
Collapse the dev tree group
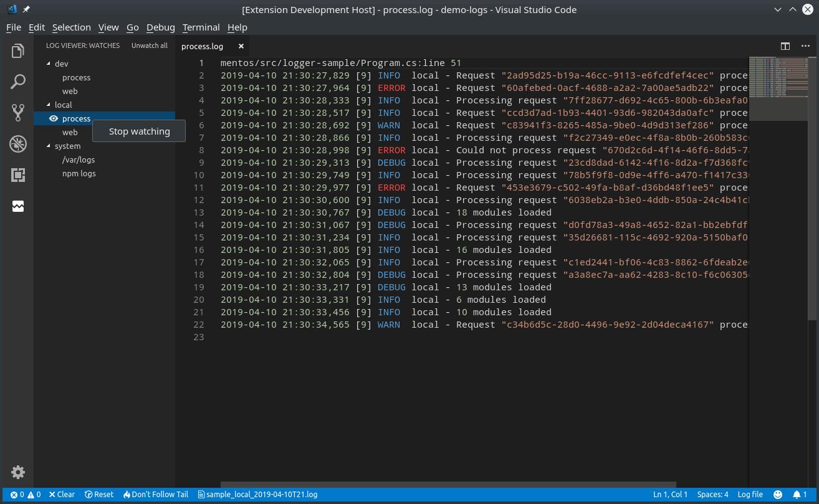tap(49, 64)
